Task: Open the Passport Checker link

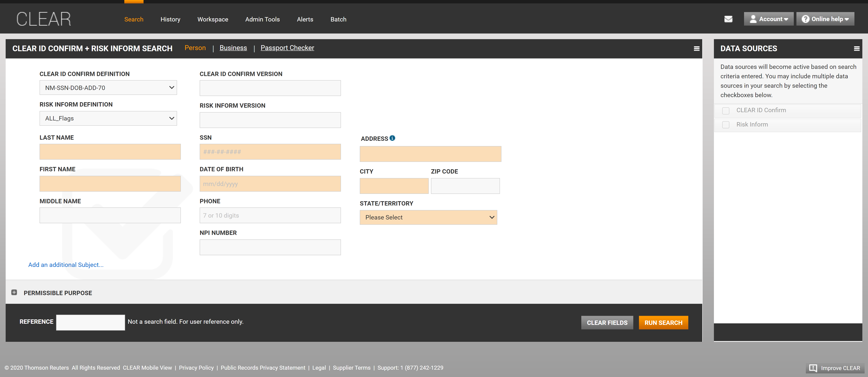Action: (x=287, y=48)
